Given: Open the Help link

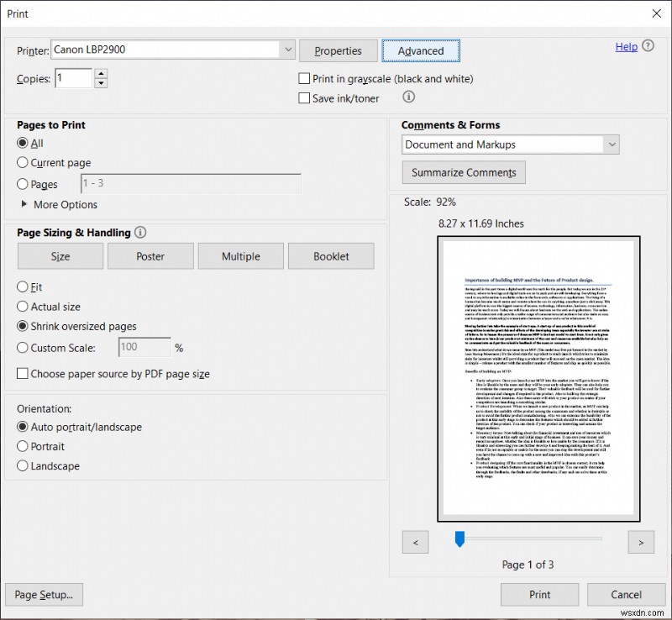Looking at the screenshot, I should (x=625, y=46).
